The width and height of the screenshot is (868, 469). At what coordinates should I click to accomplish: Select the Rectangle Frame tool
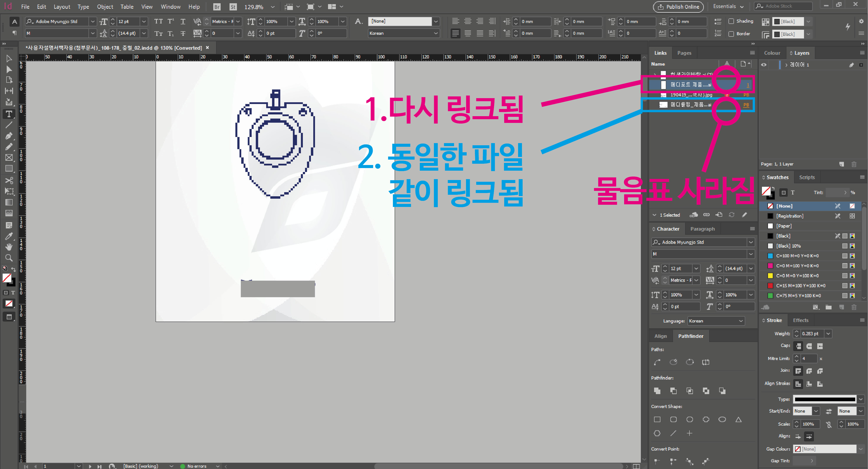[9, 157]
